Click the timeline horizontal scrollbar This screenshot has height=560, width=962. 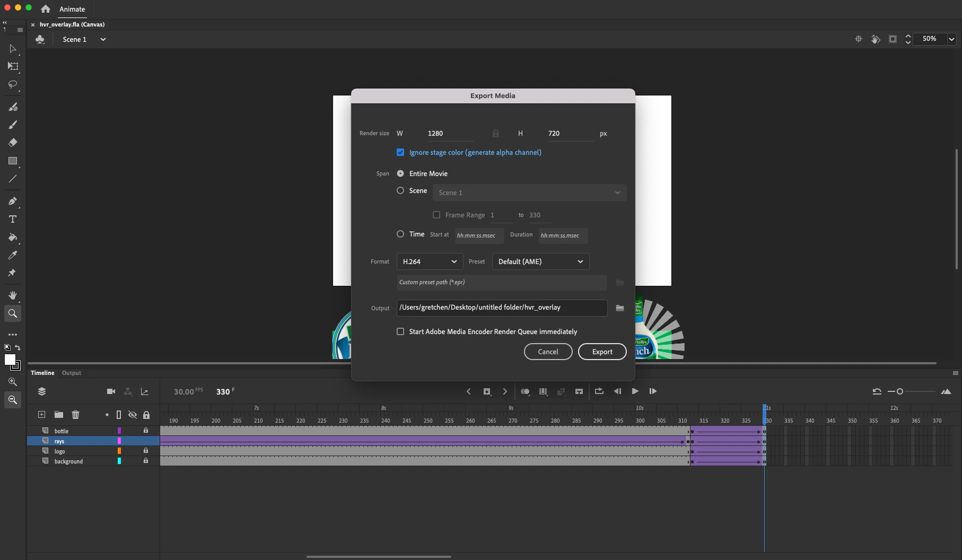pyautogui.click(x=379, y=557)
